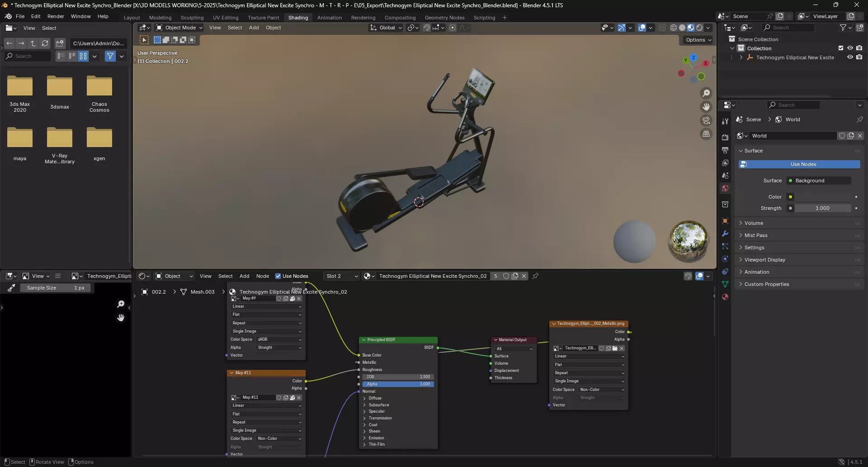The image size is (868, 467).
Task: Expand the Mist Pass panel
Action: click(799, 235)
